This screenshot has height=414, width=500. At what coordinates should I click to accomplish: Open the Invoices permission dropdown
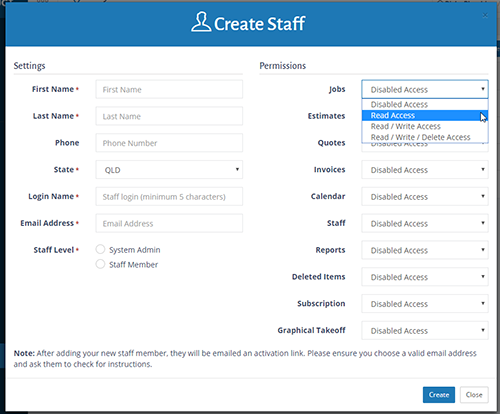(425, 170)
